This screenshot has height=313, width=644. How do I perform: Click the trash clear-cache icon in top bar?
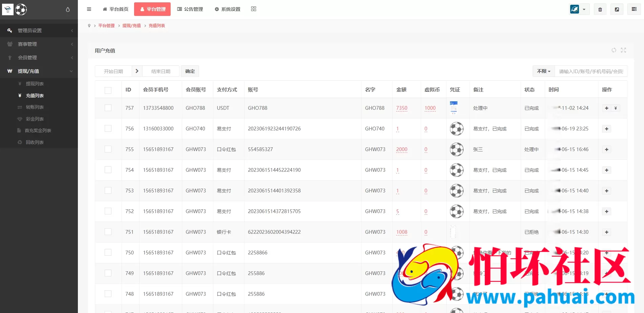pos(600,9)
